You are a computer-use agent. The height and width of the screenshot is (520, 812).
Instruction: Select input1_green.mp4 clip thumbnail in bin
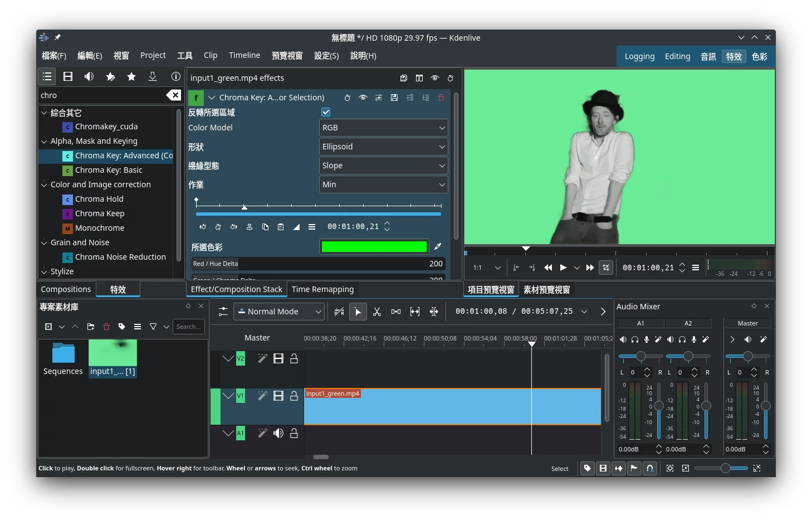click(x=112, y=353)
